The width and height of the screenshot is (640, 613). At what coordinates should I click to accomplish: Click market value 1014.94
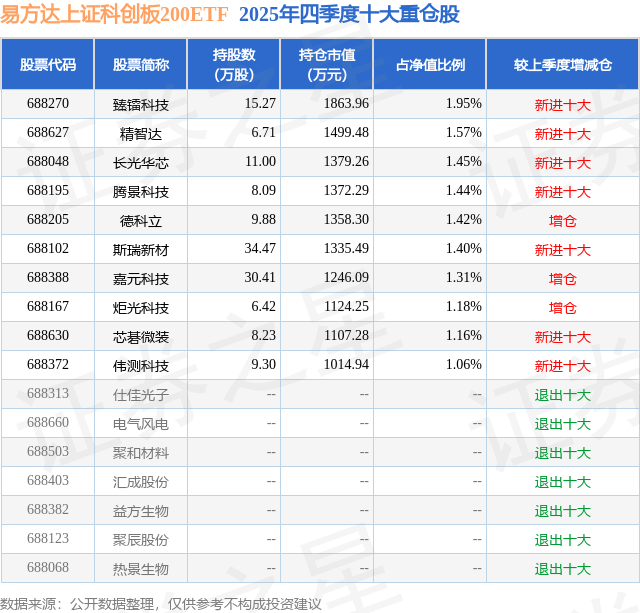pyautogui.click(x=346, y=364)
